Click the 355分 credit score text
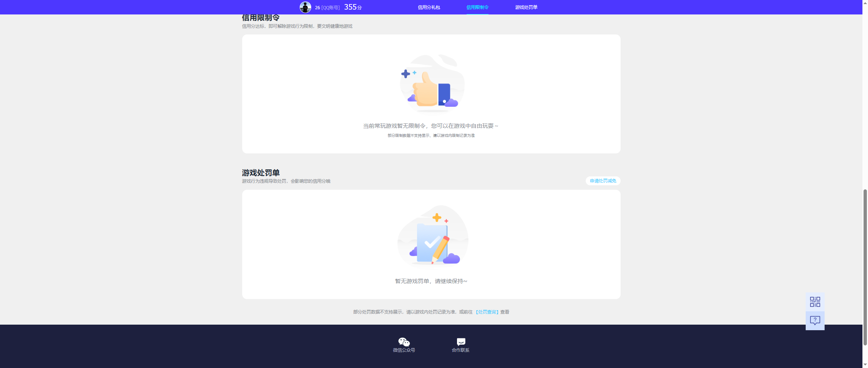 click(353, 7)
